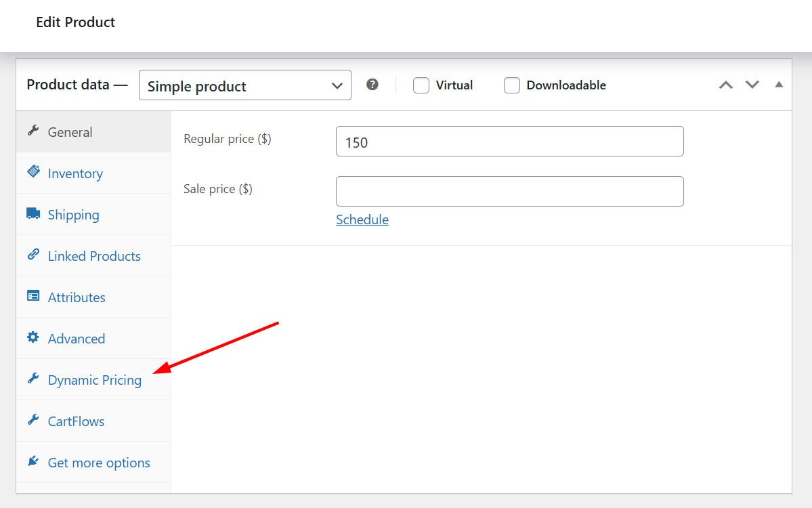Screen dimensions: 812x508
Task: Move Product data panel down
Action: tap(752, 85)
